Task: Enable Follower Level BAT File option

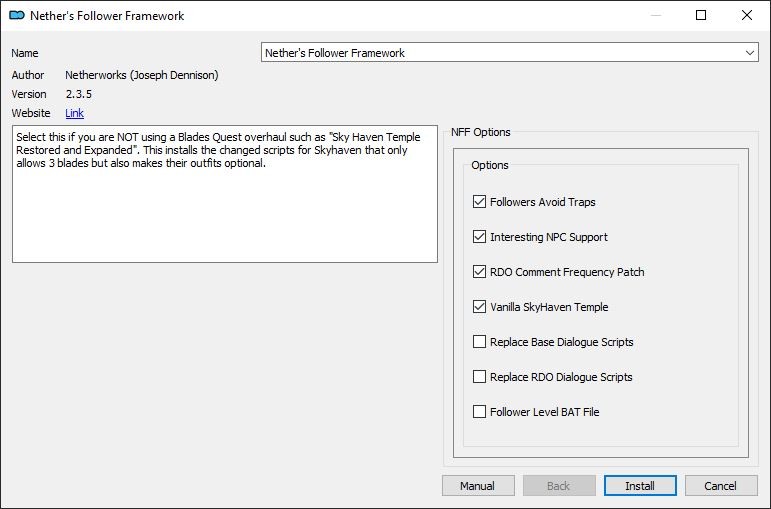Action: coord(479,411)
